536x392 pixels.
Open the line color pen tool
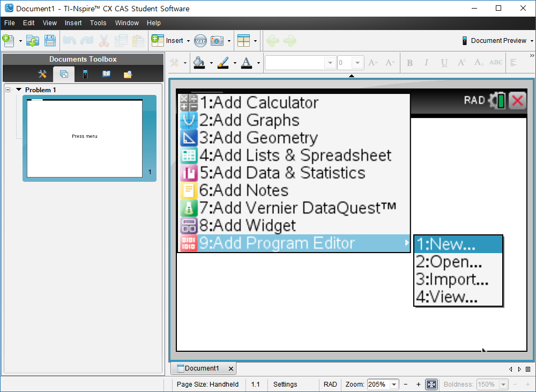(223, 63)
